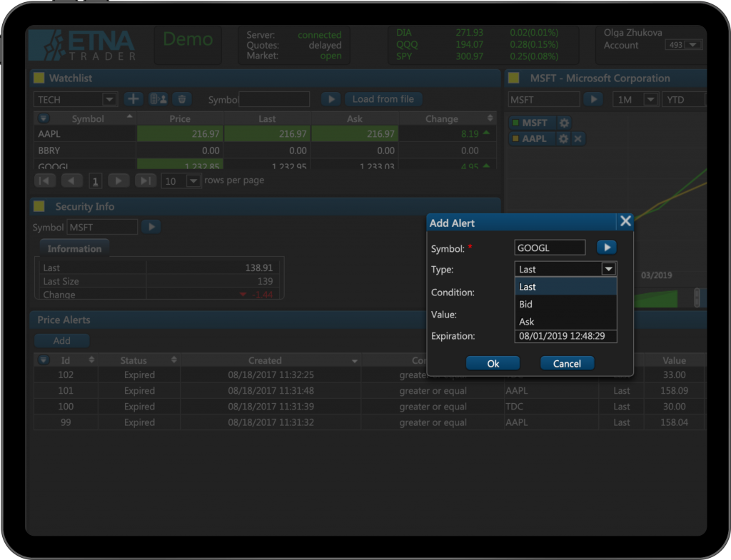Click the GOOGL symbol field in Add Alert

pyautogui.click(x=550, y=248)
